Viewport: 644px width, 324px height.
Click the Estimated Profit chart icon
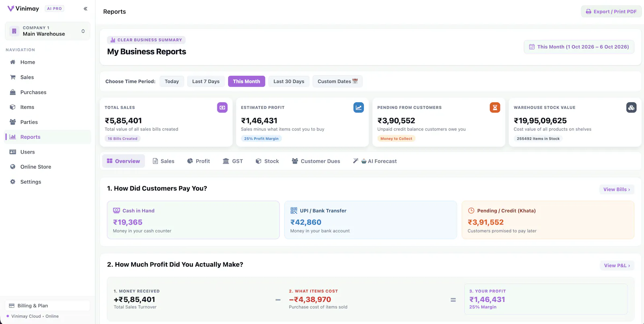[359, 108]
